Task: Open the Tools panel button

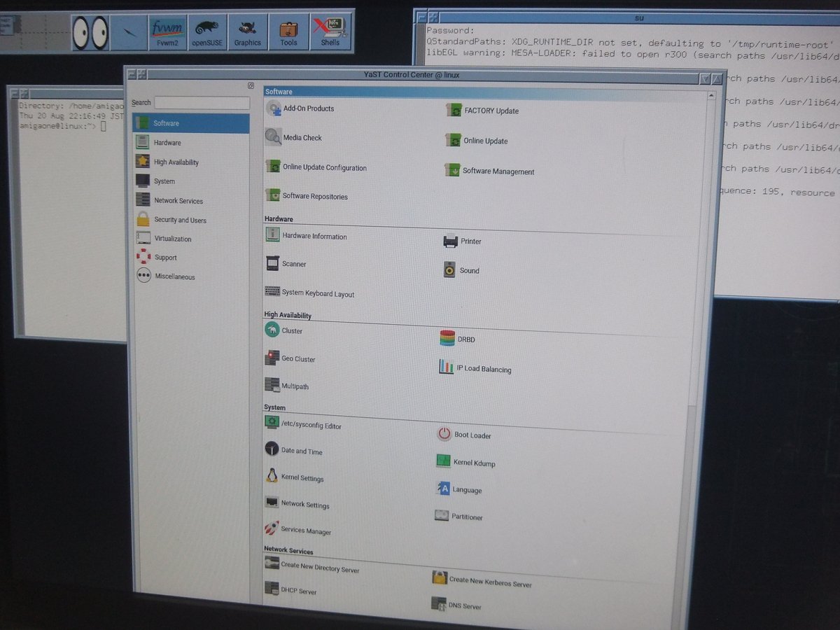Action: (x=288, y=31)
